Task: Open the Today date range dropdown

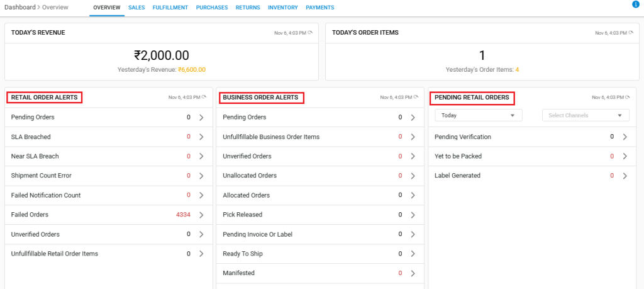Action: click(479, 115)
